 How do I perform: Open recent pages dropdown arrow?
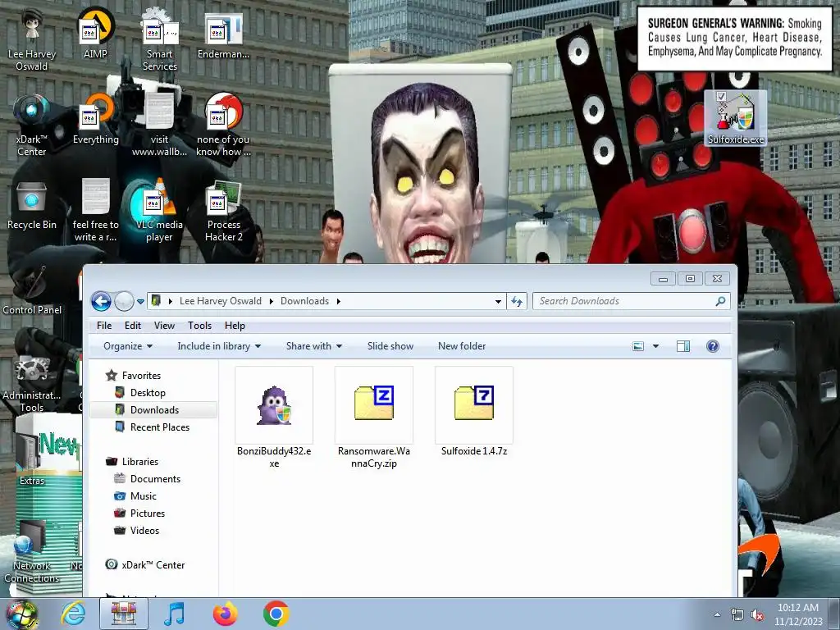pyautogui.click(x=140, y=302)
